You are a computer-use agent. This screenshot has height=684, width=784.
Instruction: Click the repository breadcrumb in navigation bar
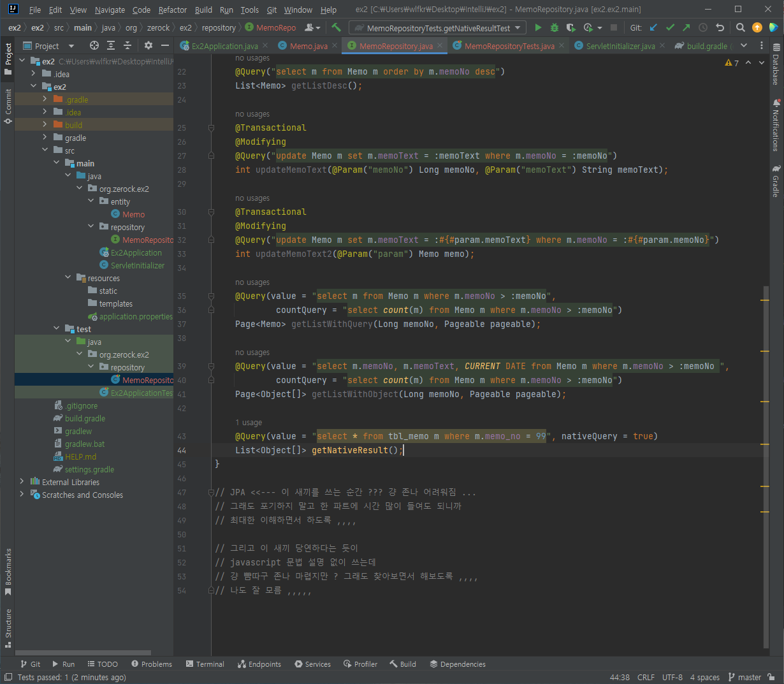pyautogui.click(x=219, y=28)
